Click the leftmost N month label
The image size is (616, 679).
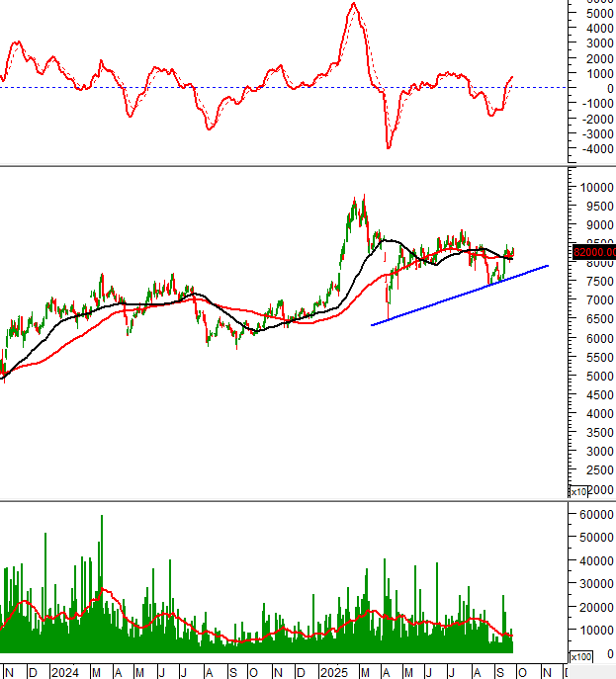9,672
